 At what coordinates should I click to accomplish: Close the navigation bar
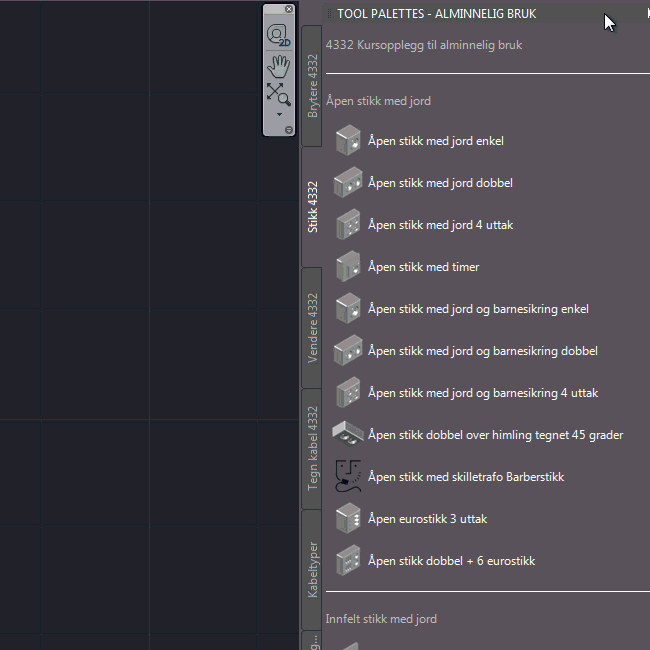click(x=289, y=9)
